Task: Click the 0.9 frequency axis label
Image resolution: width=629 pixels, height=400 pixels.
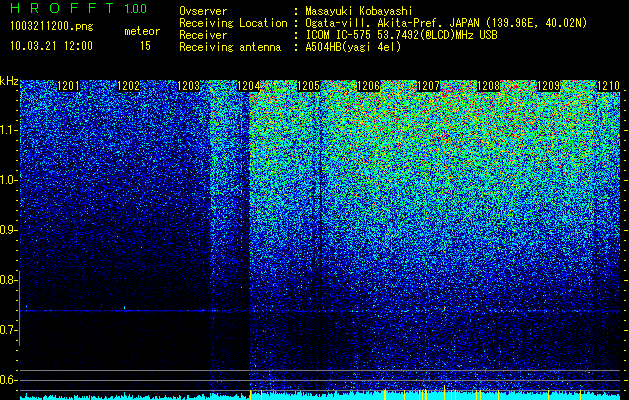Action: point(8,230)
